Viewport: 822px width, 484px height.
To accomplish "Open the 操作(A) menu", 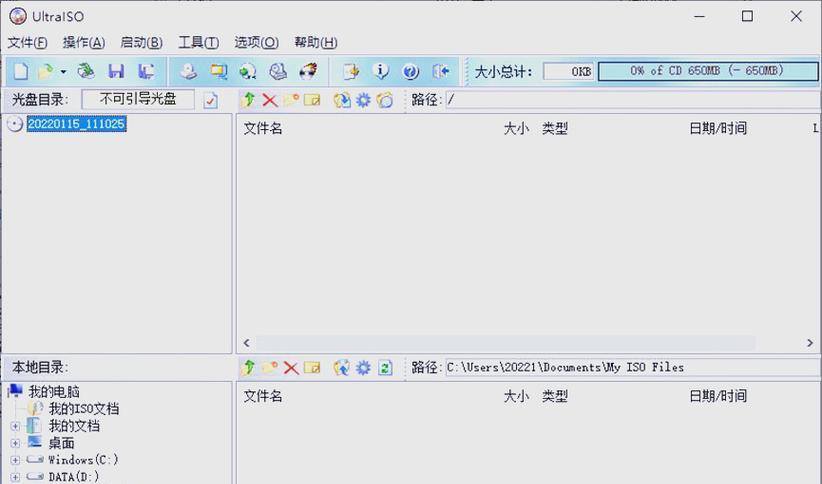I will pos(84,42).
